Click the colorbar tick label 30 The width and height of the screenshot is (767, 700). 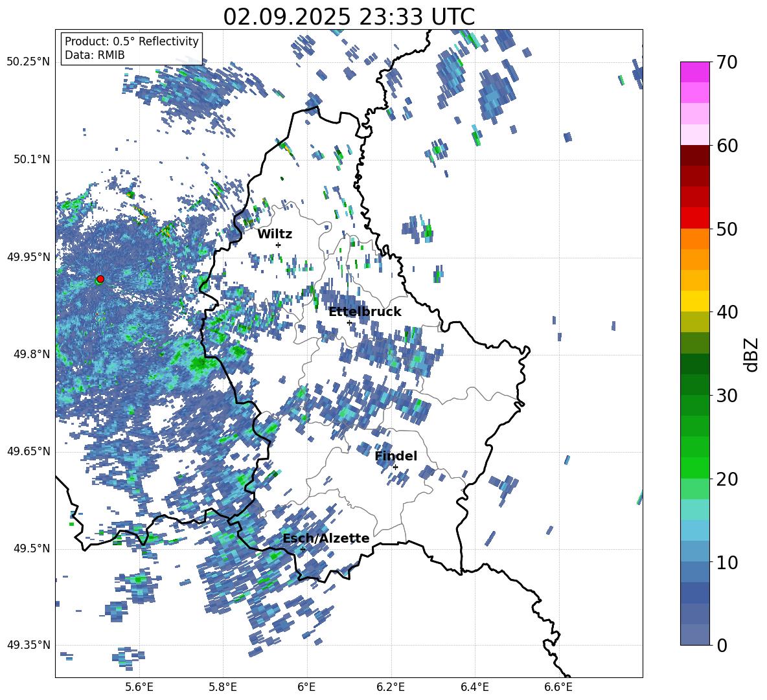(x=727, y=396)
